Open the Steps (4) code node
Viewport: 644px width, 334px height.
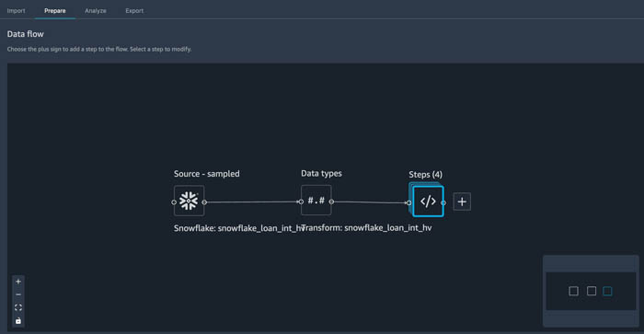428,202
